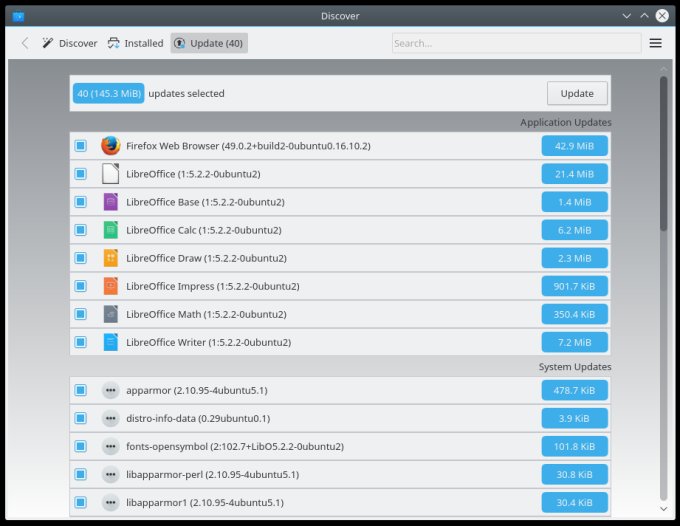Switch to the Installed tab
The width and height of the screenshot is (680, 526).
tap(135, 43)
